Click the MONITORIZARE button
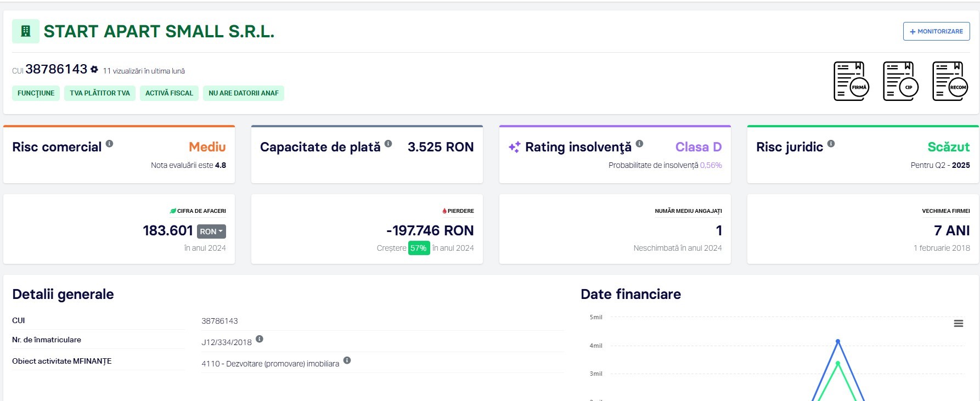The width and height of the screenshot is (980, 401). coord(936,31)
